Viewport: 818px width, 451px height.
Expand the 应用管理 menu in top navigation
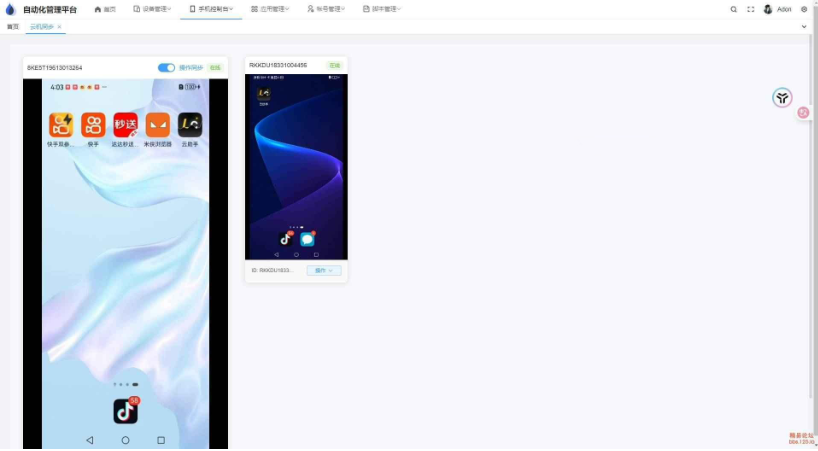click(x=270, y=9)
